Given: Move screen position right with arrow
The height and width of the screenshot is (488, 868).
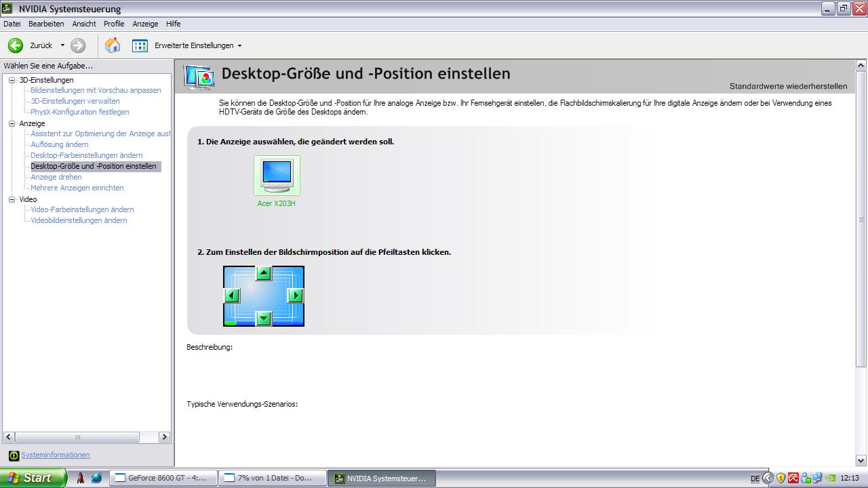Looking at the screenshot, I should coord(296,296).
